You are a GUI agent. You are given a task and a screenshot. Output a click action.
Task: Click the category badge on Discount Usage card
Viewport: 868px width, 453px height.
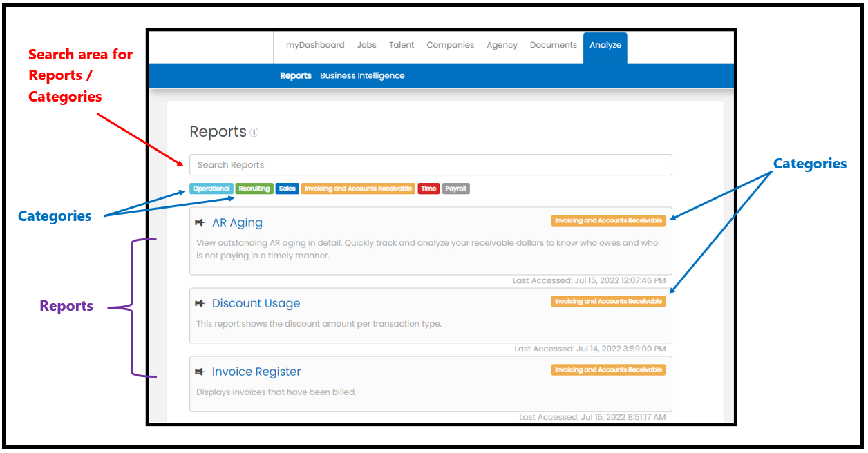click(x=608, y=302)
